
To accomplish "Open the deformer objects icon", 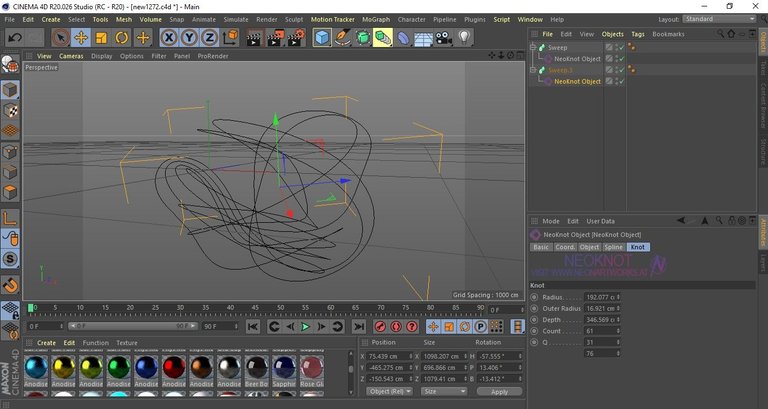I will coord(403,38).
